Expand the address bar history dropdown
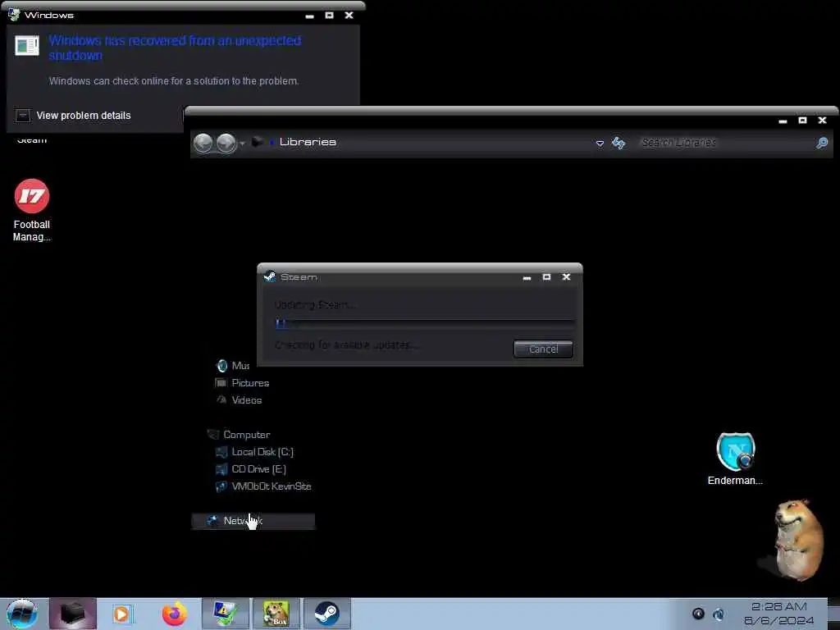The width and height of the screenshot is (840, 630). click(600, 143)
